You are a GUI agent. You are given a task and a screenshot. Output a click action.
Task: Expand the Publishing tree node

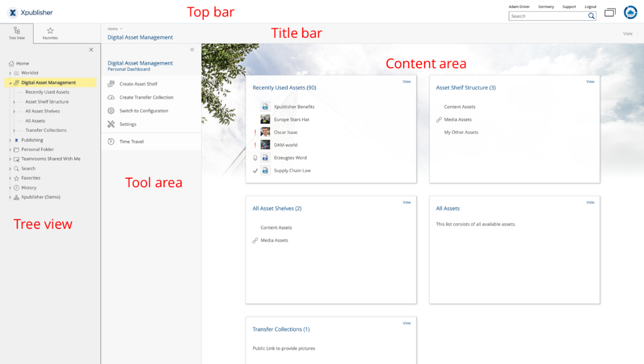(x=10, y=140)
